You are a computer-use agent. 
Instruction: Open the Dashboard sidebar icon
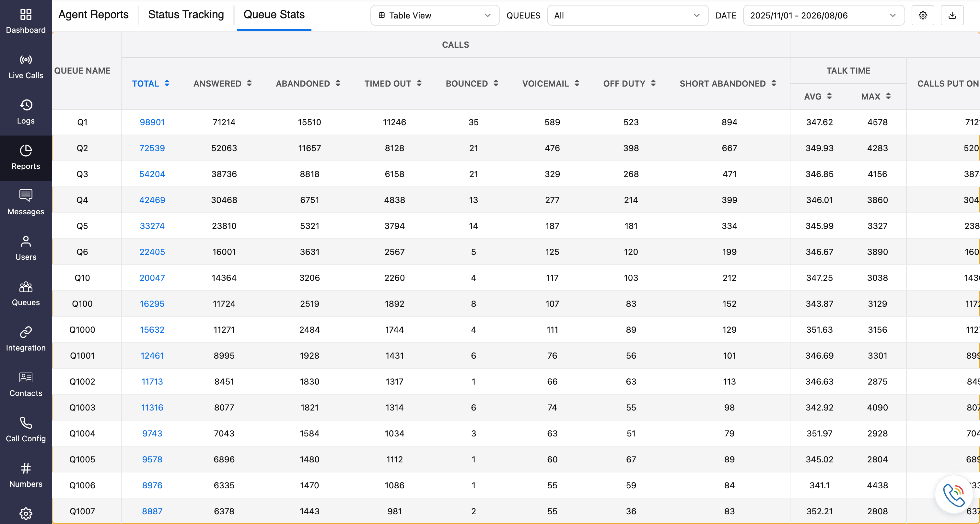click(26, 15)
